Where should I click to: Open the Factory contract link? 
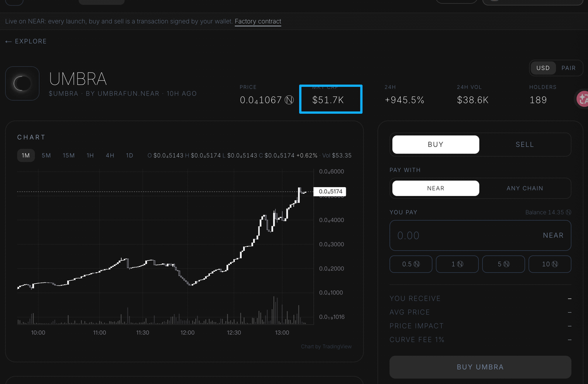(x=257, y=22)
